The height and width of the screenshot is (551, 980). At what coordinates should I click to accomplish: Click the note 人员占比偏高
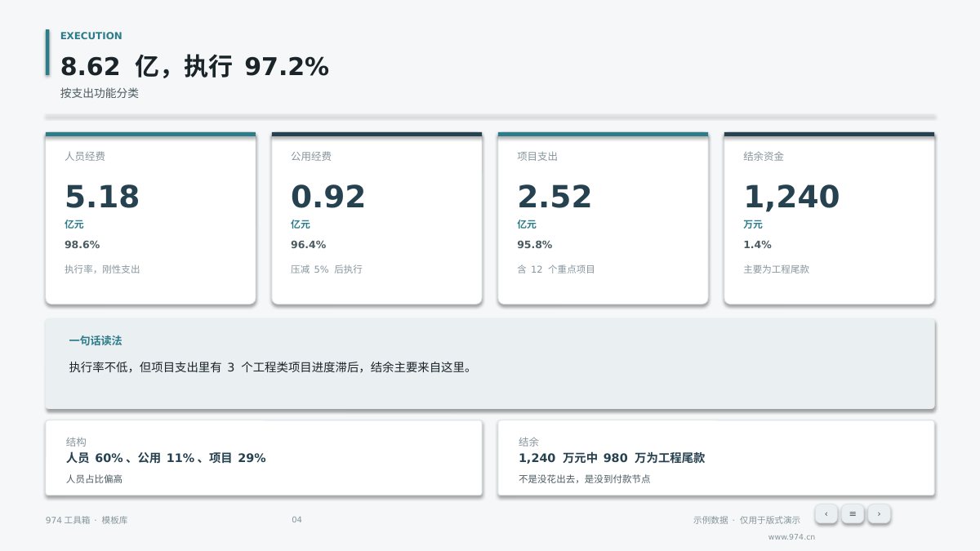pos(94,479)
